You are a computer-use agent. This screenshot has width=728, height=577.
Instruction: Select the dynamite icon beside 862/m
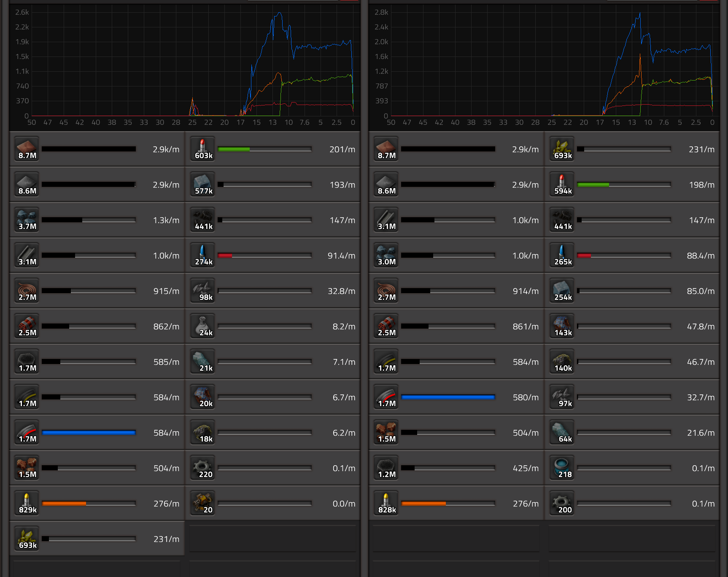(x=27, y=326)
